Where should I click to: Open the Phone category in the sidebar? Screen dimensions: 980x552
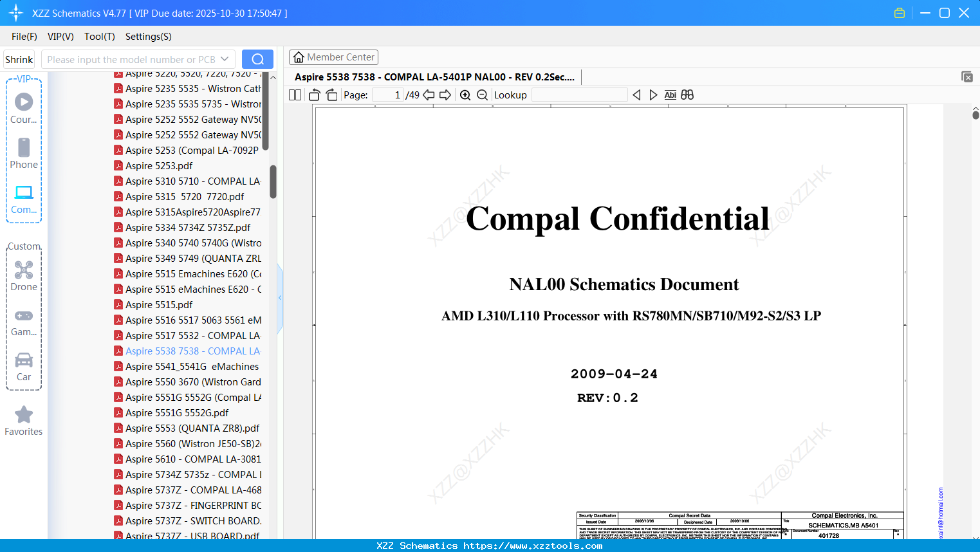(24, 154)
